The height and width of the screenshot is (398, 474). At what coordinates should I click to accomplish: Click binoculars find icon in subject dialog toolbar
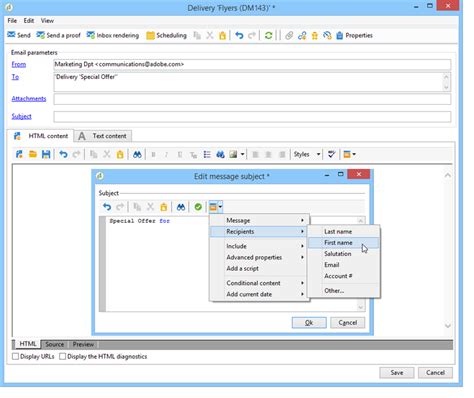tap(181, 207)
